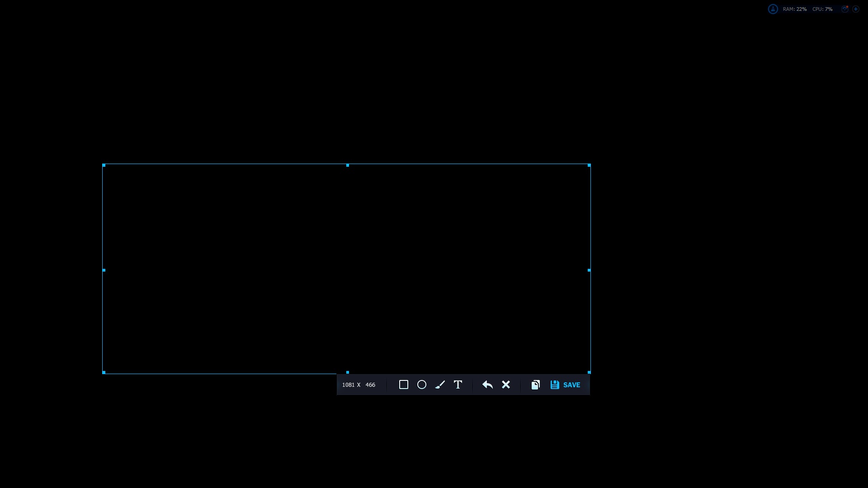Select the ellipse drawing tool
Screen dimensions: 868x488
coord(422,385)
